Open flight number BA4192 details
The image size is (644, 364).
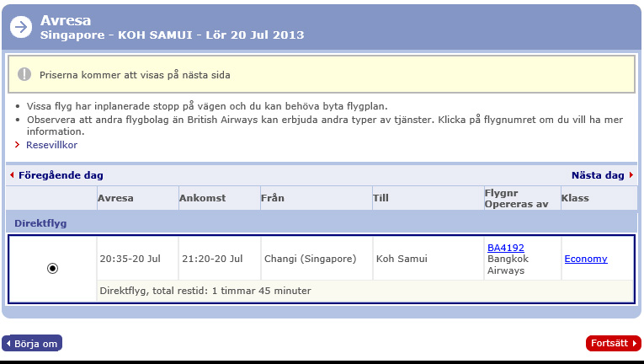tap(505, 248)
